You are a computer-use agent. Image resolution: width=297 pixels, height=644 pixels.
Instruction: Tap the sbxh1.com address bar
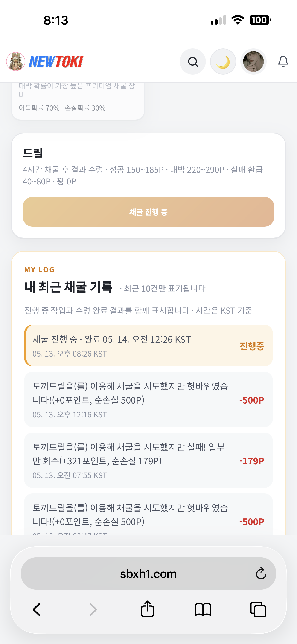click(x=148, y=574)
